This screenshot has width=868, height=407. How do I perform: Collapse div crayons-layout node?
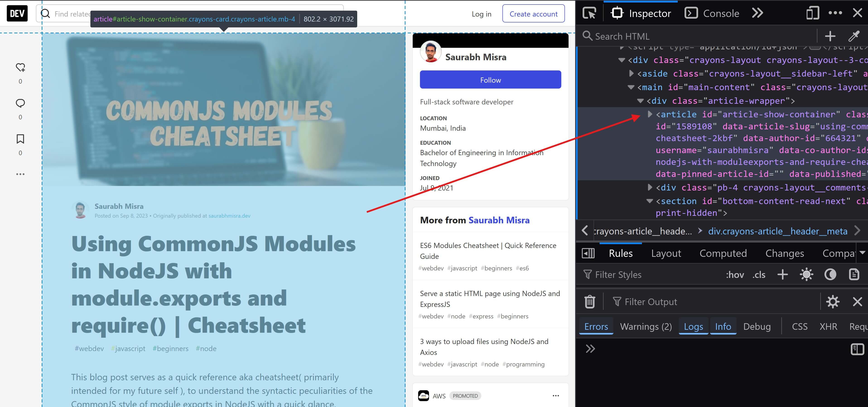coord(622,60)
